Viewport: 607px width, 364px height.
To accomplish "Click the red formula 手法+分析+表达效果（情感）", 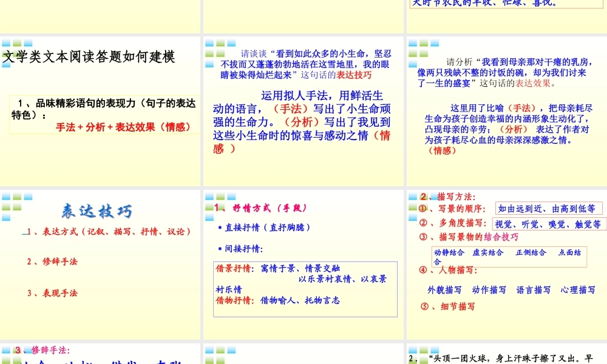I will pyautogui.click(x=123, y=127).
